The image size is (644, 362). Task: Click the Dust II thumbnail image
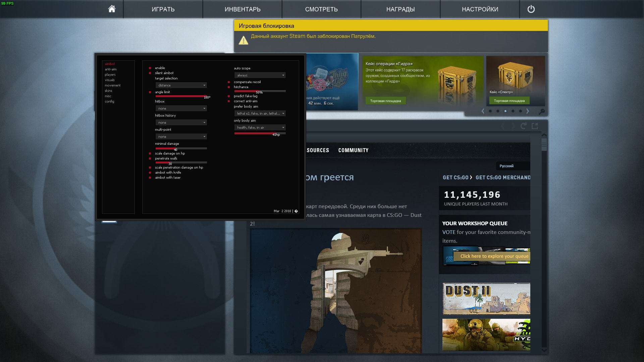click(x=486, y=299)
